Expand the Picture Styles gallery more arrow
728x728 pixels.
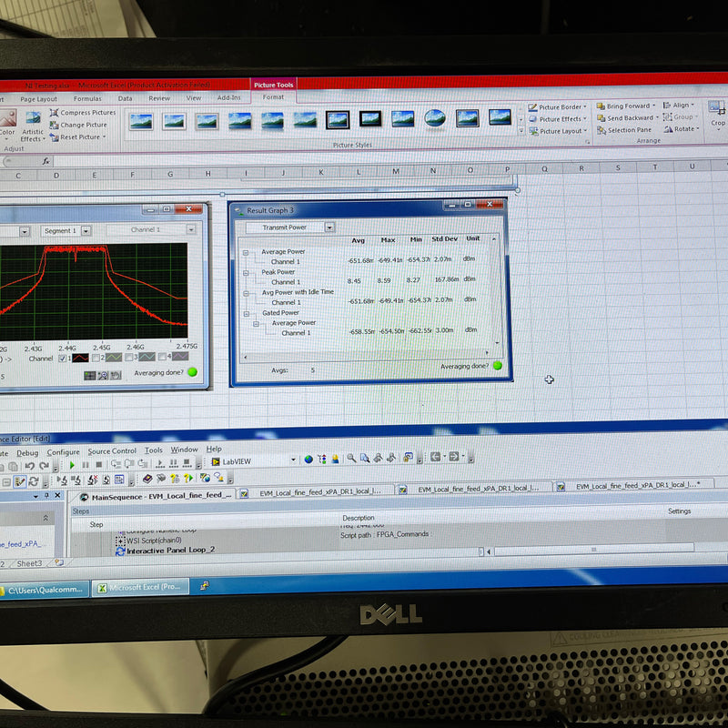click(521, 131)
